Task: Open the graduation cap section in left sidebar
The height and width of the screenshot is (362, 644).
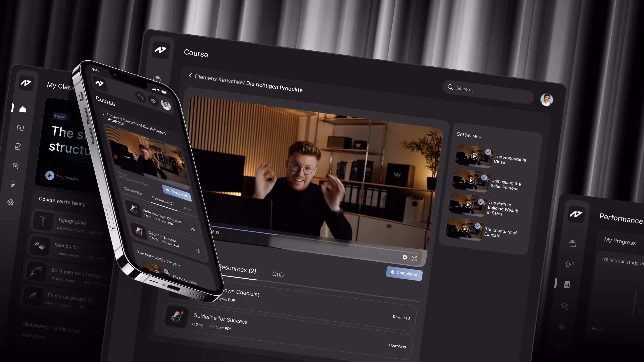Action: (x=15, y=166)
